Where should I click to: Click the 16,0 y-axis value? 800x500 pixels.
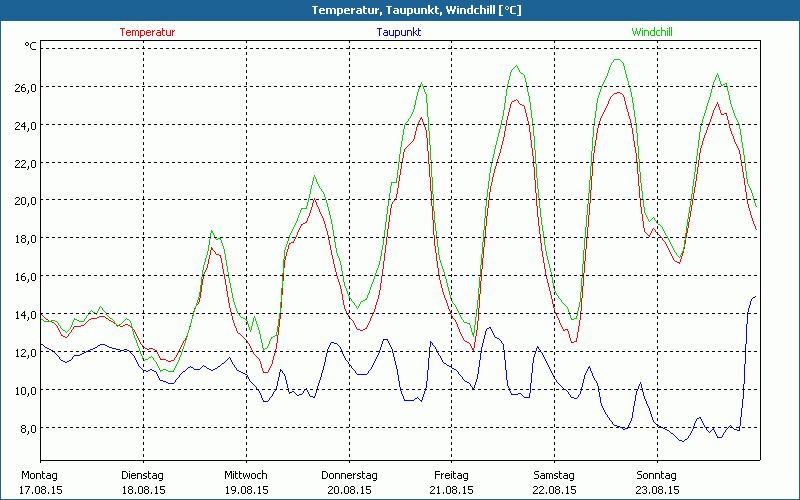[x=26, y=277]
